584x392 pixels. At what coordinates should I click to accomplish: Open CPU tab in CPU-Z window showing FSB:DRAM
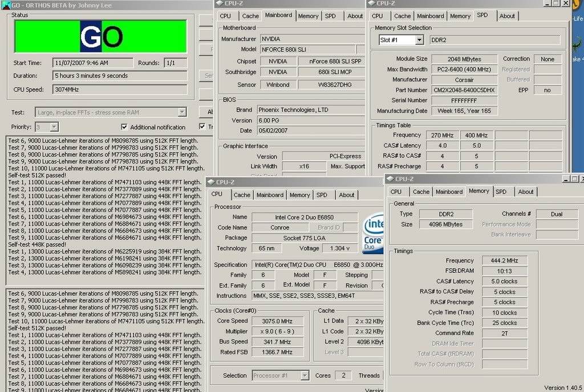(x=396, y=192)
